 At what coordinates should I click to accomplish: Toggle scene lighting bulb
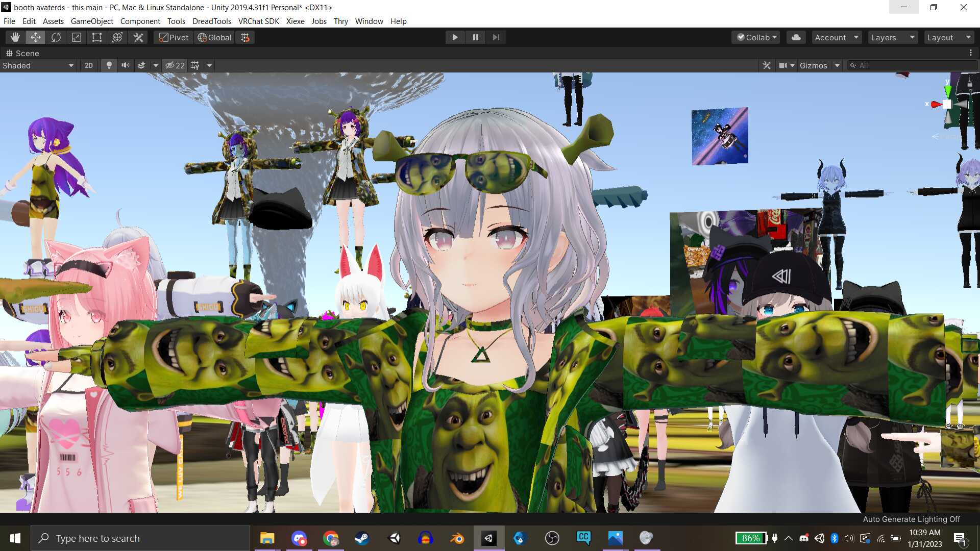[109, 65]
